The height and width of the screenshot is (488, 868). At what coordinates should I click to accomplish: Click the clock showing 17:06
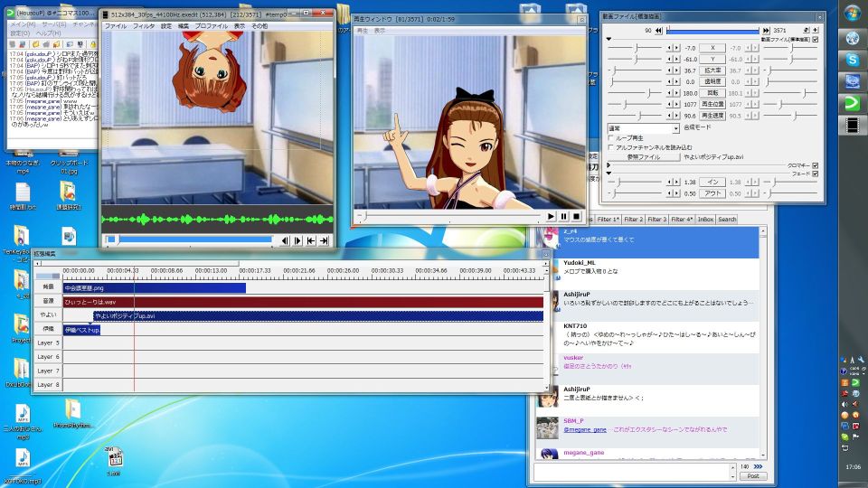[853, 467]
